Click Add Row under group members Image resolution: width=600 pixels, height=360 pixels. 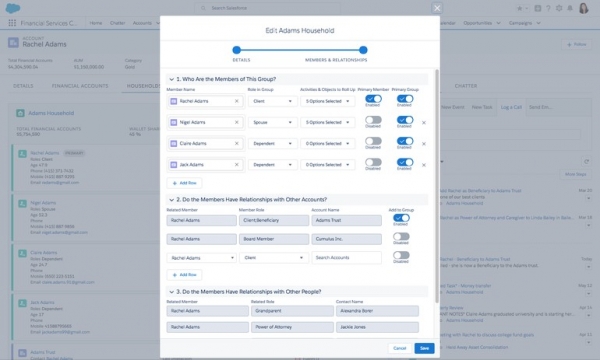point(184,183)
